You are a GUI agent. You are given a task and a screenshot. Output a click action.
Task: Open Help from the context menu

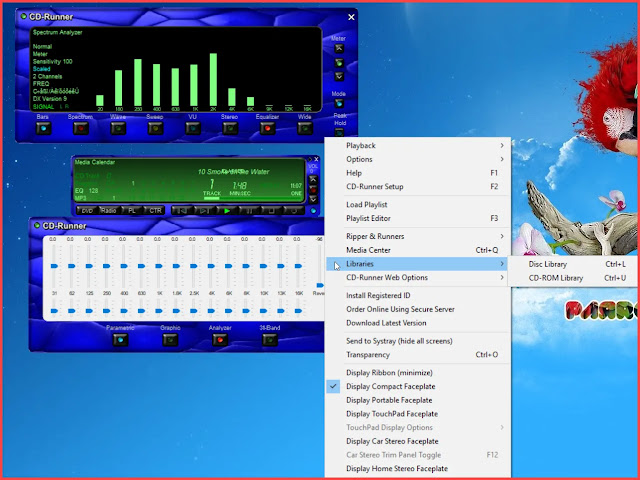[418, 173]
